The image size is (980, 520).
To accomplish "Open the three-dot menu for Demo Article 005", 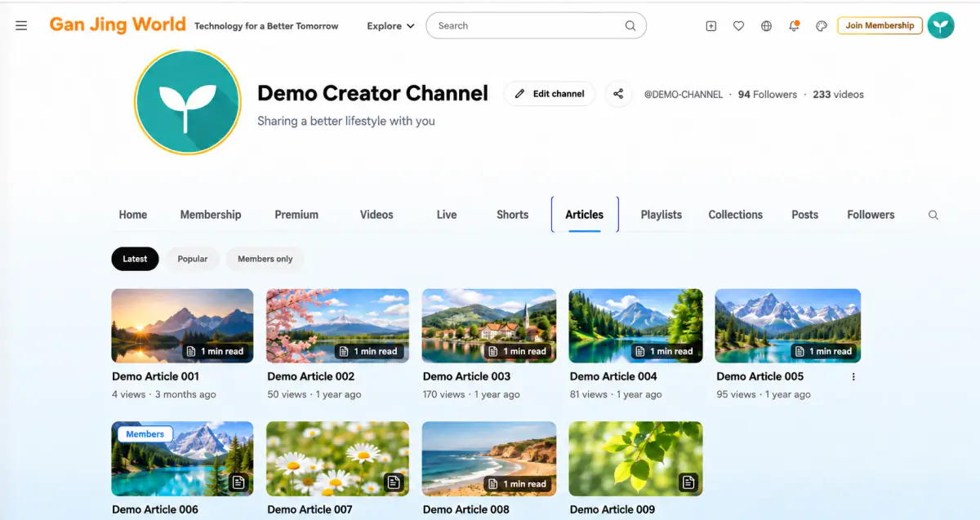I will click(x=853, y=376).
